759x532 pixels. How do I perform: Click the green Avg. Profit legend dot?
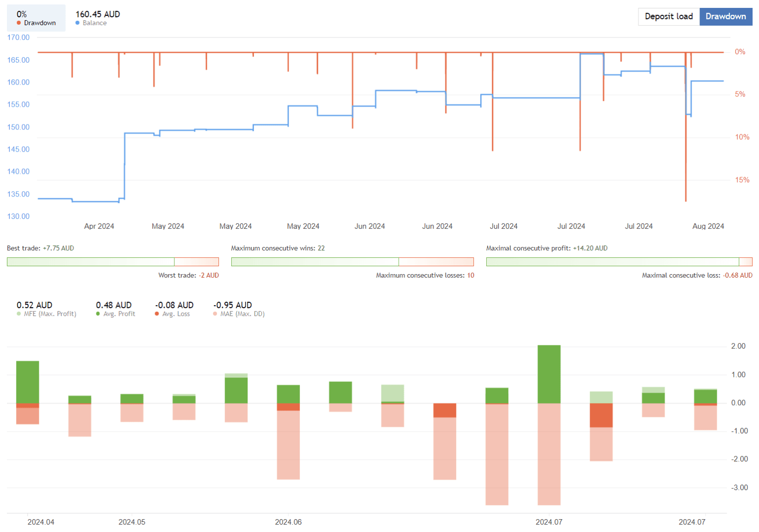(98, 314)
